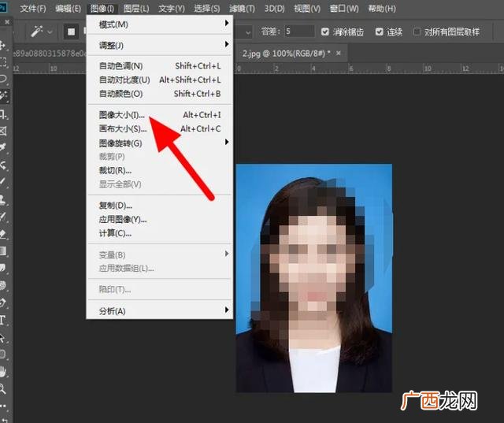The height and width of the screenshot is (423, 504).
Task: Select the Dodge tool
Action: (2, 285)
